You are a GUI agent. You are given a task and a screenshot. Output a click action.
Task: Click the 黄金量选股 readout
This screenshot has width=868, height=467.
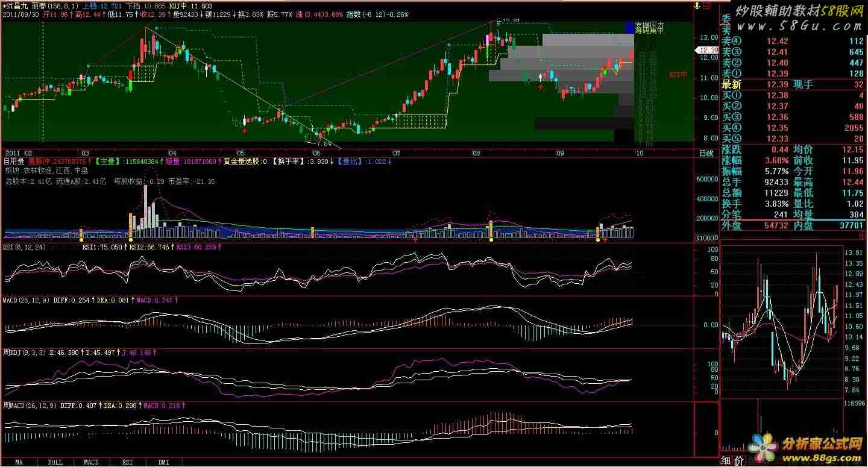click(x=245, y=161)
